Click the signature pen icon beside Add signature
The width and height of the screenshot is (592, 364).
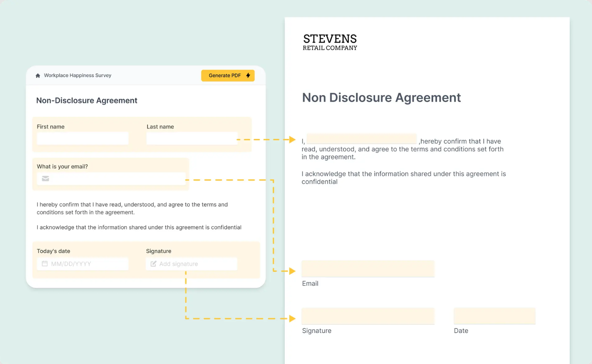[x=153, y=263]
